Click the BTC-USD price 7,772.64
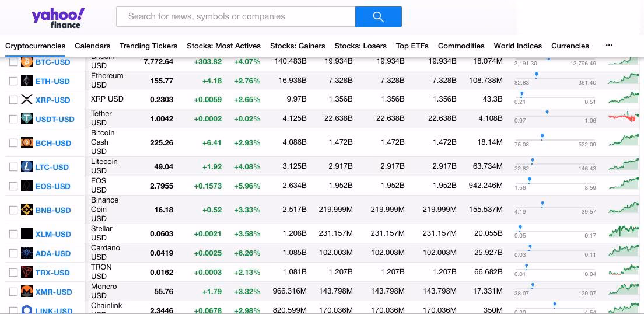Image resolution: width=644 pixels, height=314 pixels. pyautogui.click(x=159, y=62)
